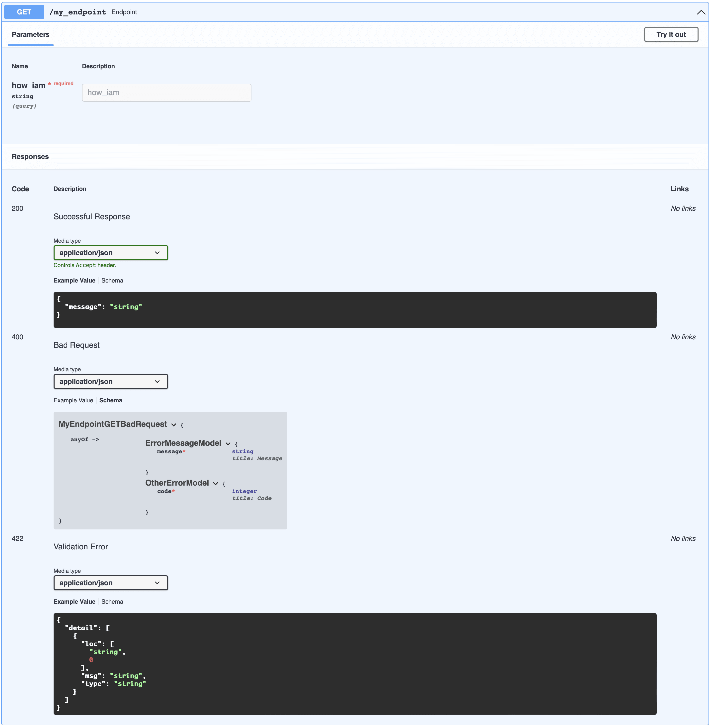Open the MyEndpointGETBadRequest collapse chevron

click(x=173, y=425)
